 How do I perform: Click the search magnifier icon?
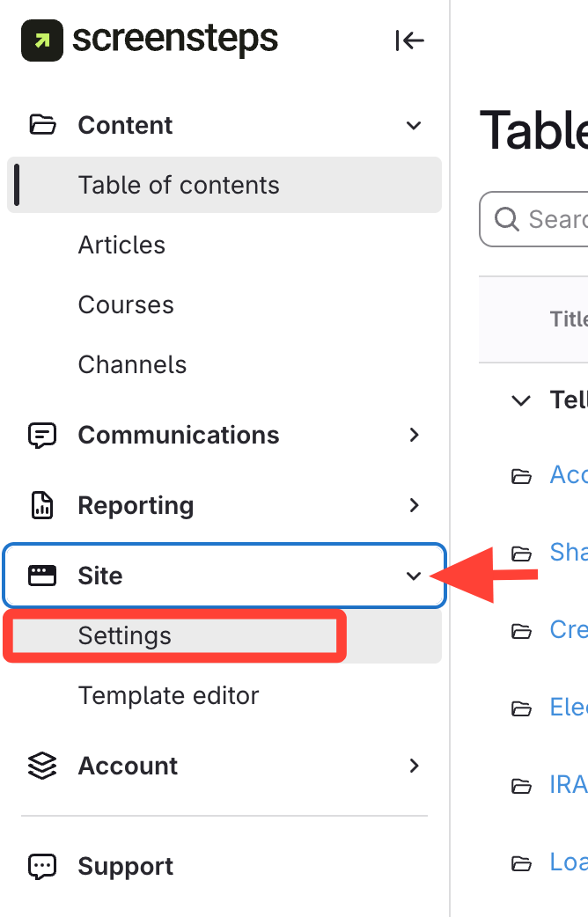tap(507, 219)
